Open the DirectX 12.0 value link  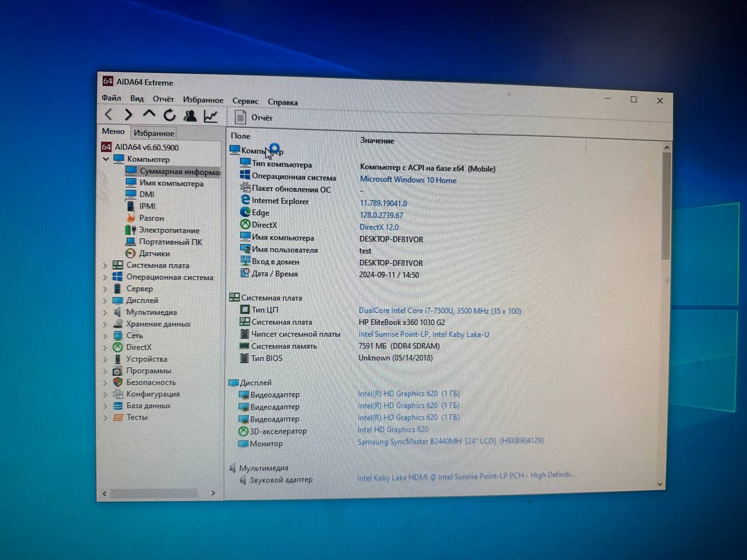(x=379, y=227)
